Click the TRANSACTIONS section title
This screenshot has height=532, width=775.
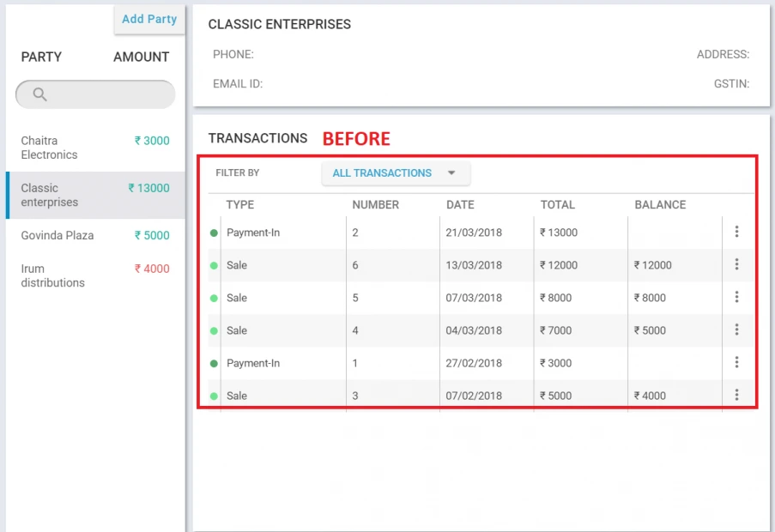pos(257,138)
